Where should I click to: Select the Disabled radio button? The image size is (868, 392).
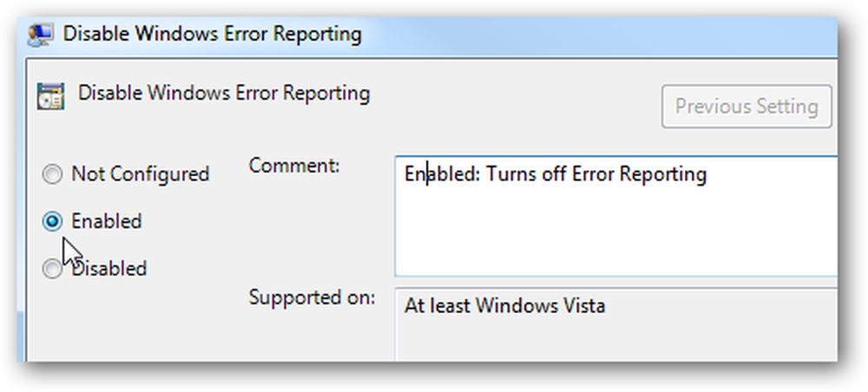(x=52, y=269)
